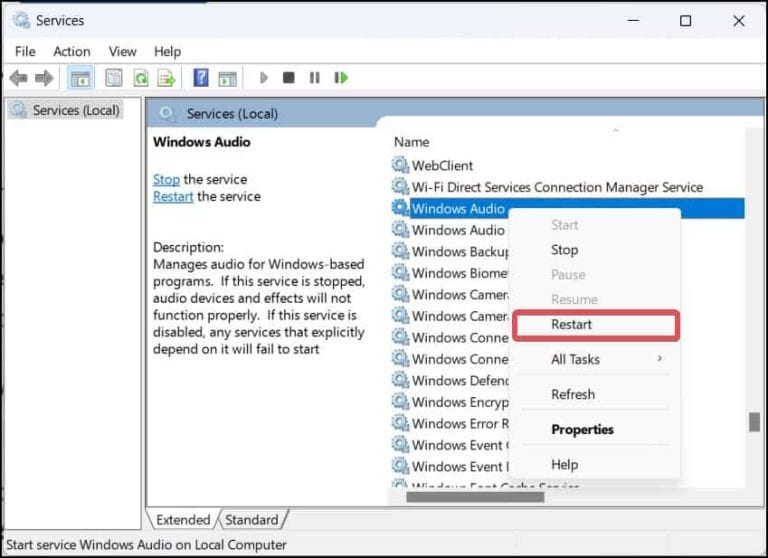This screenshot has width=768, height=558.
Task: Open Help via blue question-mark icon
Action: 201,78
